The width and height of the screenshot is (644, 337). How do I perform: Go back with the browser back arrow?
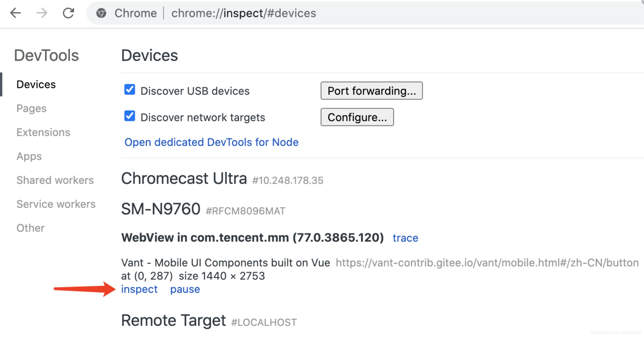(15, 13)
